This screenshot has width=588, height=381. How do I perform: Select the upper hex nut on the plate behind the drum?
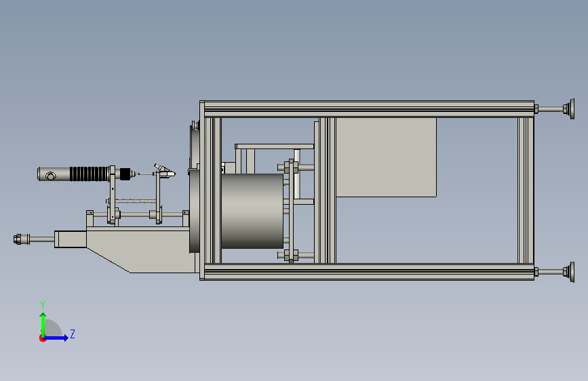(291, 167)
